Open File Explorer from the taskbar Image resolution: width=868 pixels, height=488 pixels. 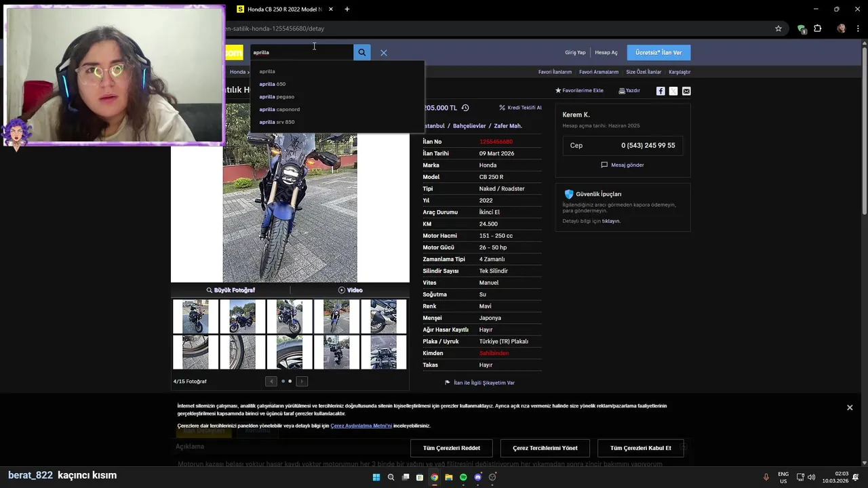(449, 477)
